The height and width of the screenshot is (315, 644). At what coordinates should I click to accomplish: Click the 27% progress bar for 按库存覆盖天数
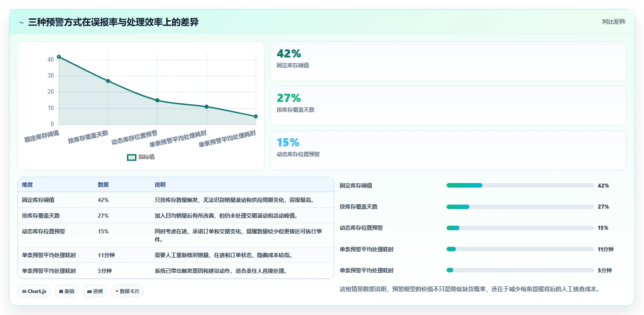coord(520,207)
